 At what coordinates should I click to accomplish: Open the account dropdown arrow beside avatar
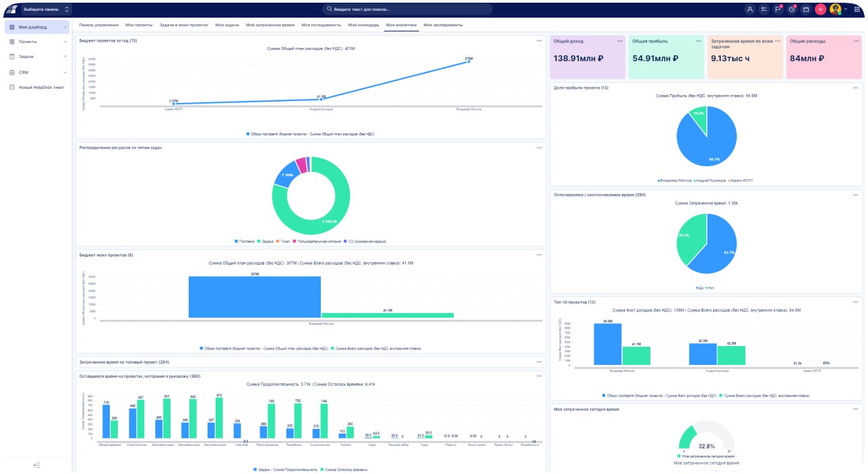point(846,9)
